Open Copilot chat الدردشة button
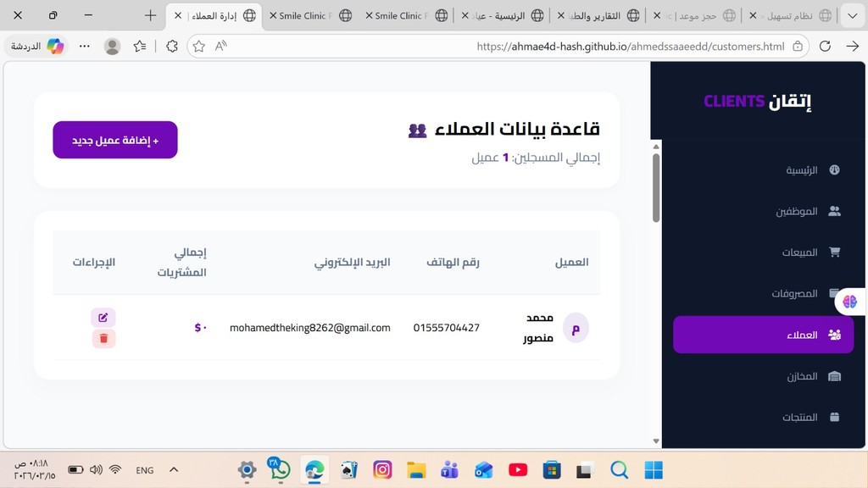868x488 pixels. [x=36, y=46]
